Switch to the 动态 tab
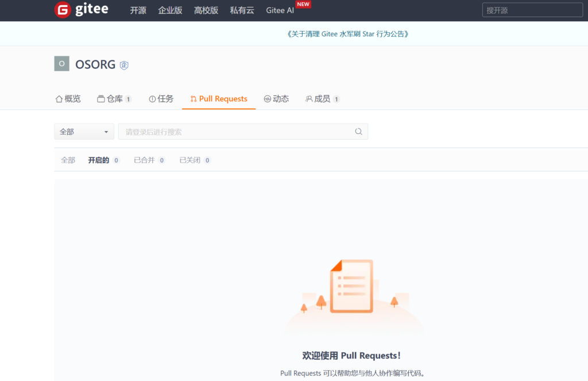Image resolution: width=588 pixels, height=381 pixels. (276, 99)
